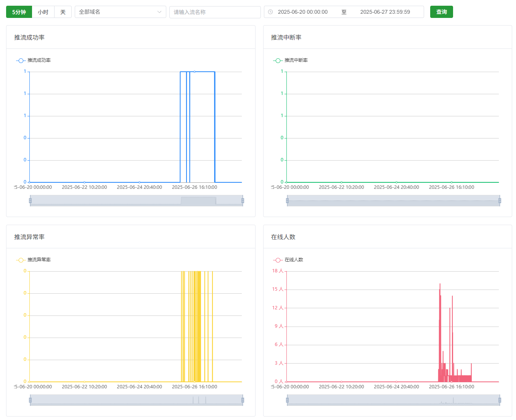Open the start date 2025-06-20 picker
Screen dimensions: 516x420
[x=302, y=12]
